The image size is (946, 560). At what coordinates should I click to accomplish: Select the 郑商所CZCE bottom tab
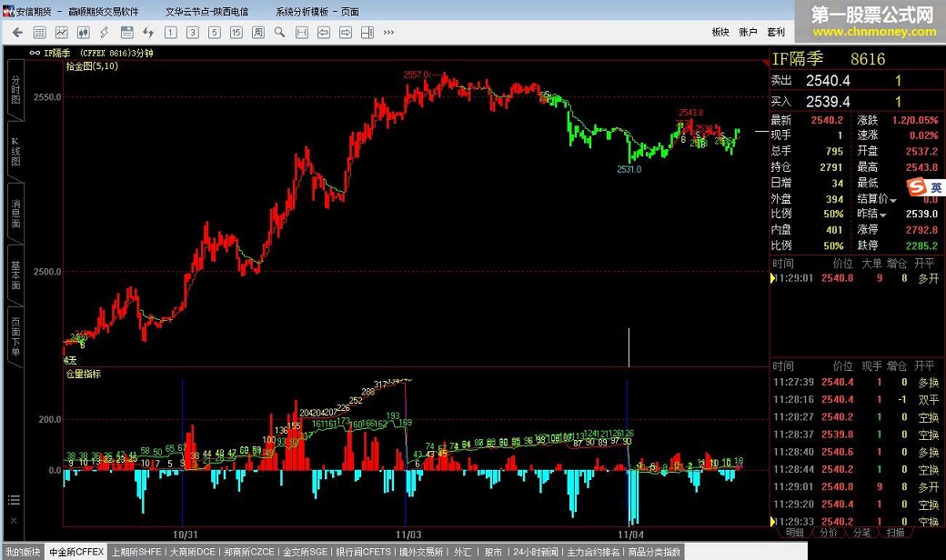[x=248, y=552]
